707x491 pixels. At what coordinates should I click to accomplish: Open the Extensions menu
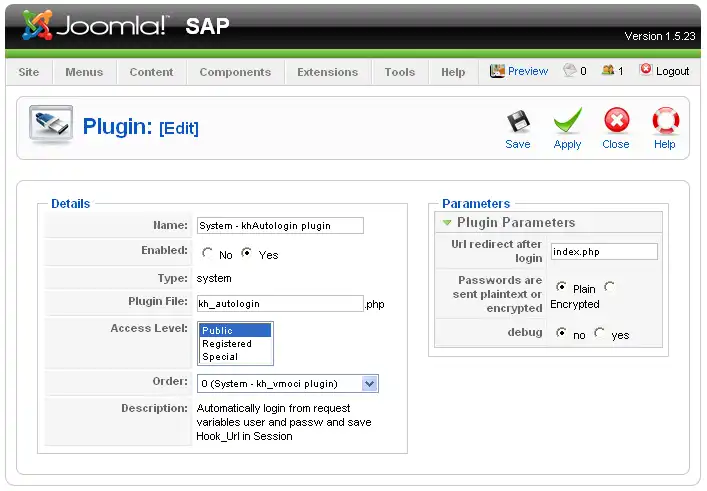pyautogui.click(x=327, y=72)
